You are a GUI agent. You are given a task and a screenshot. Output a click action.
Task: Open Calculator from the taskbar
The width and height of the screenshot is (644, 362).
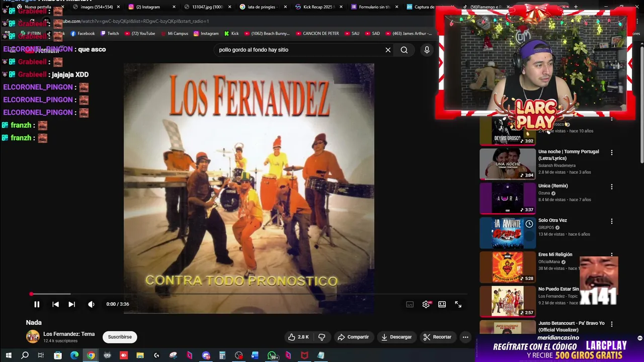click(x=222, y=355)
